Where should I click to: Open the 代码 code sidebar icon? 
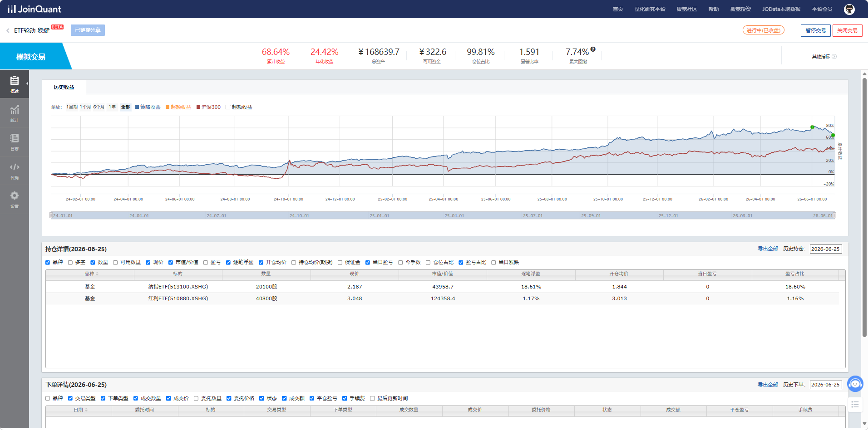(x=15, y=171)
